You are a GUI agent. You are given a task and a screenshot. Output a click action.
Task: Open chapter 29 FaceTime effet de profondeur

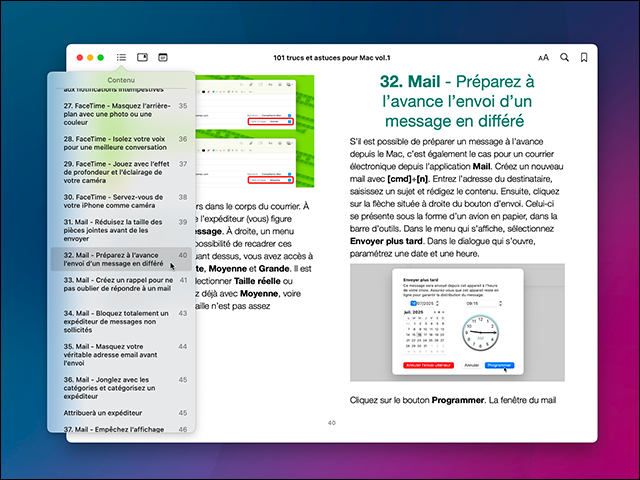pyautogui.click(x=121, y=172)
